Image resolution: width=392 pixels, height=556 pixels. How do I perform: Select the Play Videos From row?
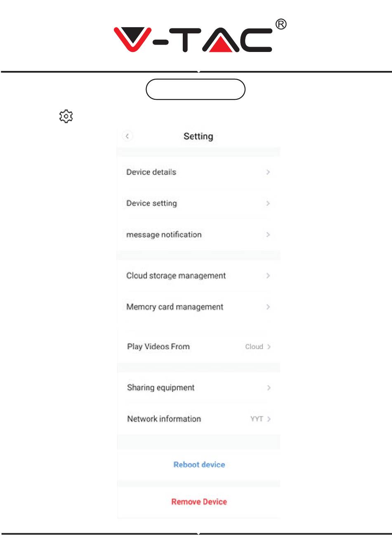click(x=198, y=346)
